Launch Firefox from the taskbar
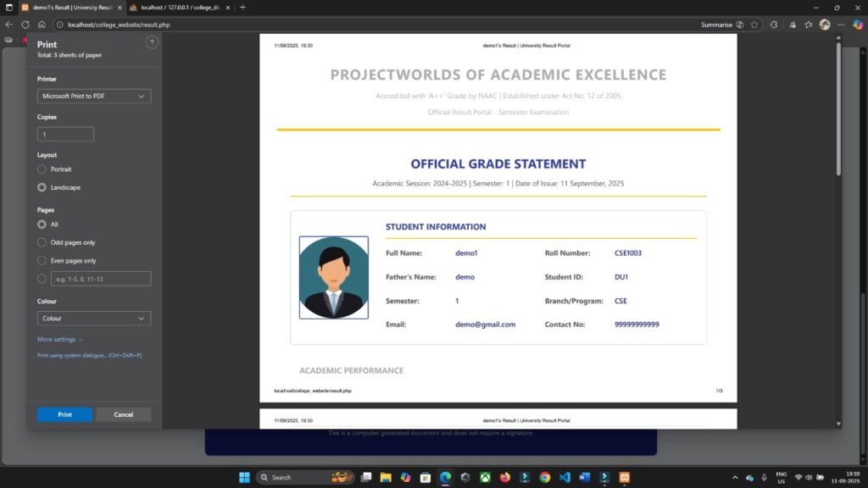 (x=504, y=477)
